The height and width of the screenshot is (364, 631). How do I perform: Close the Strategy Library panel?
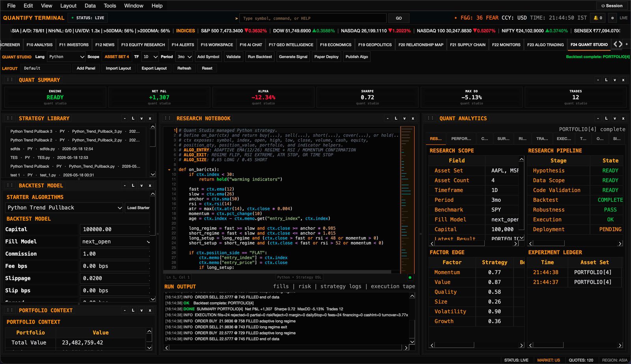150,119
